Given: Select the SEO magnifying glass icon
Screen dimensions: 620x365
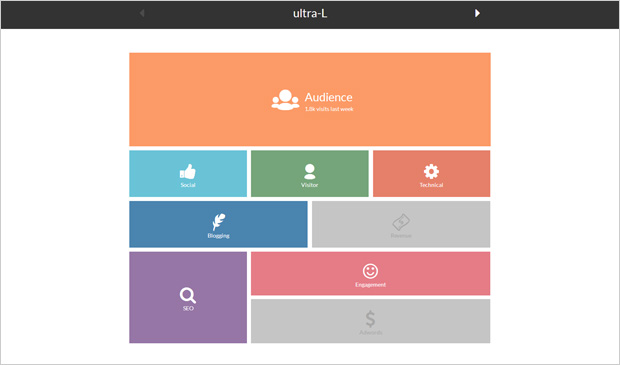Looking at the screenshot, I should tap(188, 295).
